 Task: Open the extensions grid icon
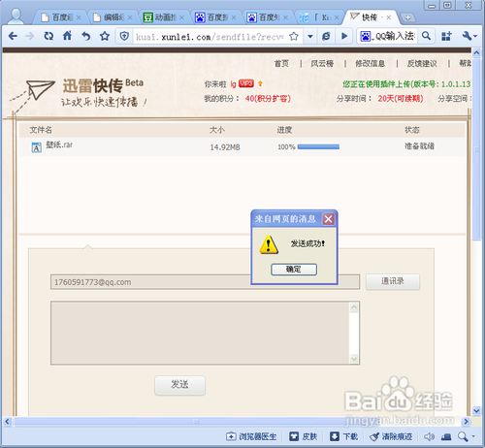[x=446, y=36]
